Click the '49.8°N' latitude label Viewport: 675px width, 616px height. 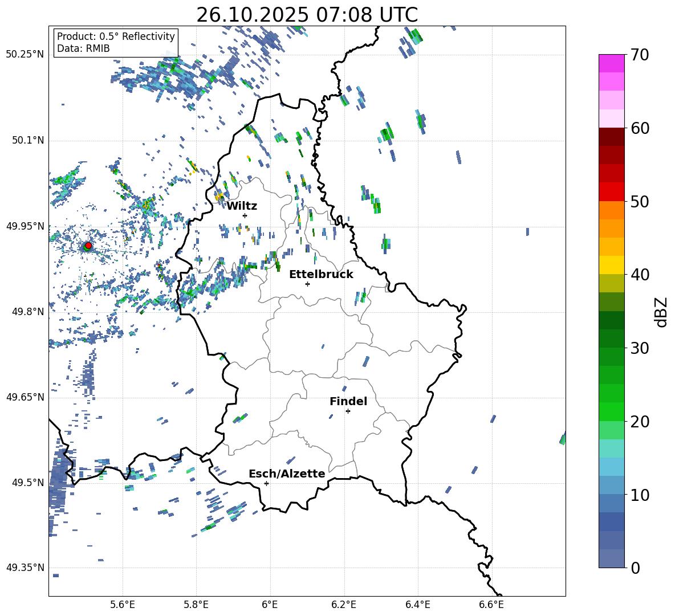click(x=28, y=312)
